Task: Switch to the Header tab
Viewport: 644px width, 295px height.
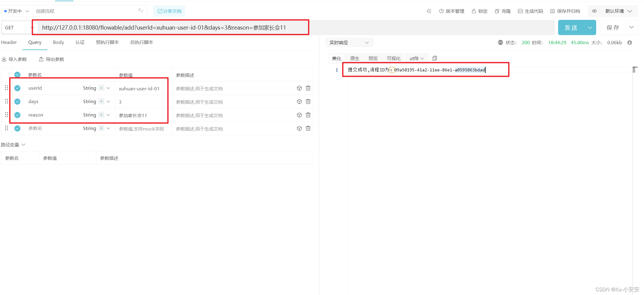Action: [9, 42]
